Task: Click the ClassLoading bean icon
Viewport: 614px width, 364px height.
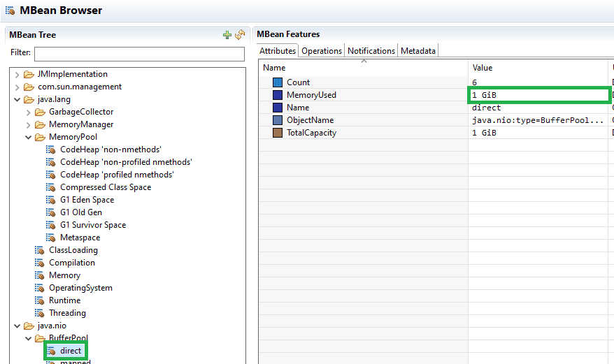Action: pyautogui.click(x=40, y=251)
